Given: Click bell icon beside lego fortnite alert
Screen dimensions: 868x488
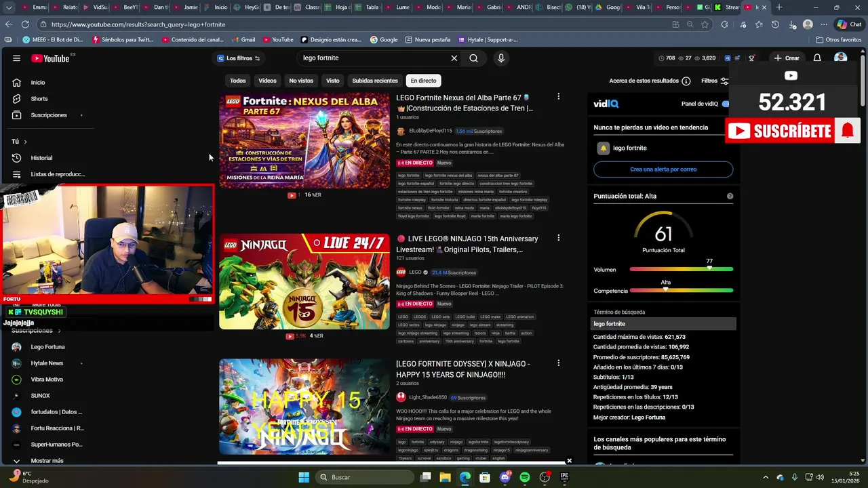Looking at the screenshot, I should pyautogui.click(x=603, y=148).
